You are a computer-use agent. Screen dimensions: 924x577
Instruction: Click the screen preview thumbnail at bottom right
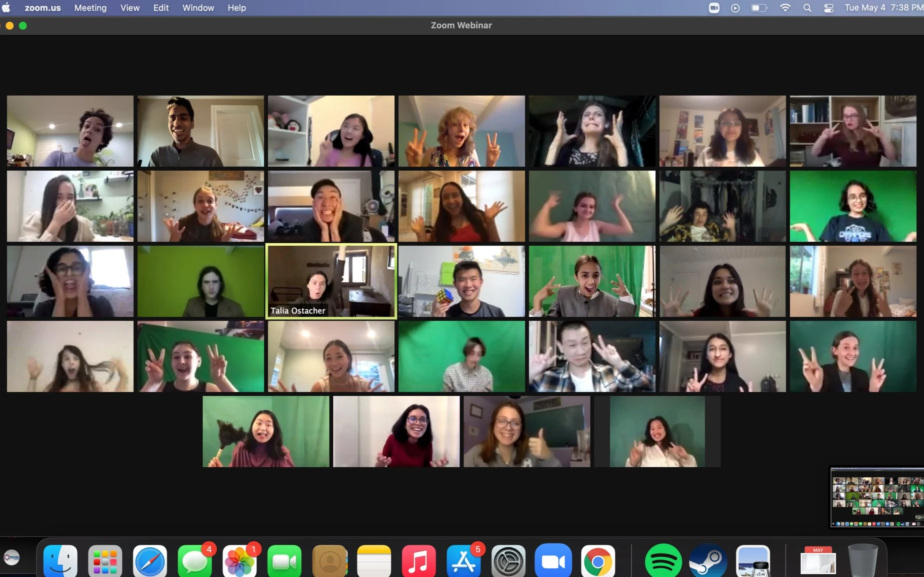click(x=877, y=497)
